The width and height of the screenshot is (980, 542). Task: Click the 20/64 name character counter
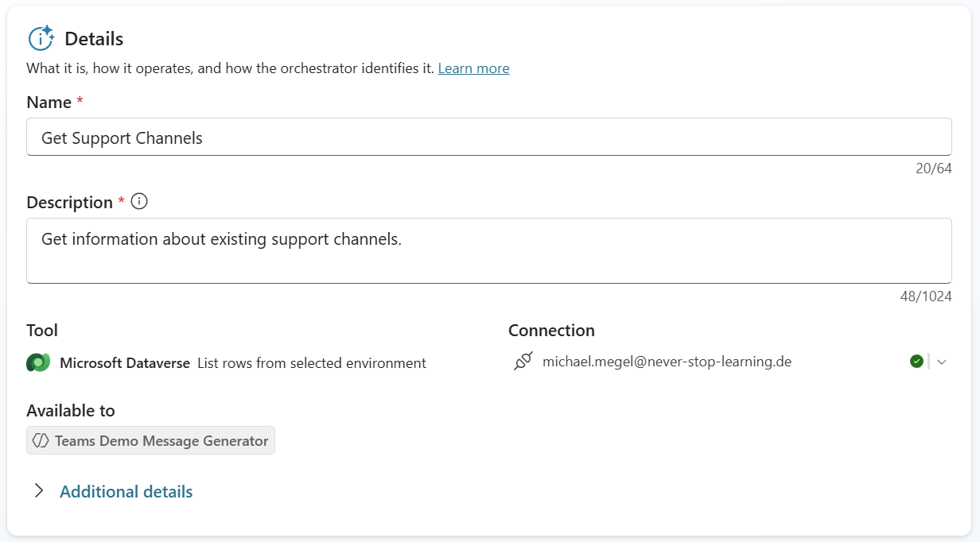click(933, 168)
